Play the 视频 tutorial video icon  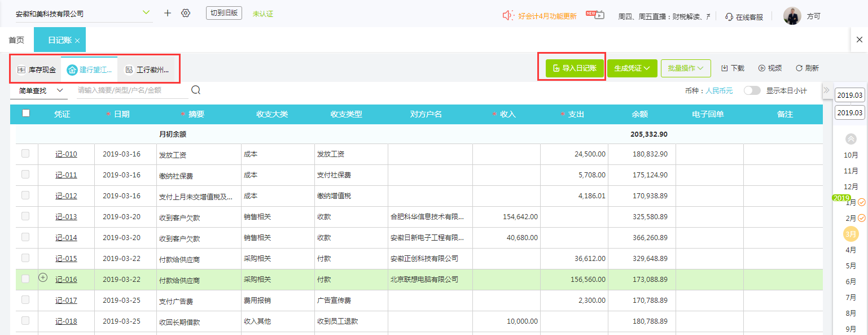[762, 68]
